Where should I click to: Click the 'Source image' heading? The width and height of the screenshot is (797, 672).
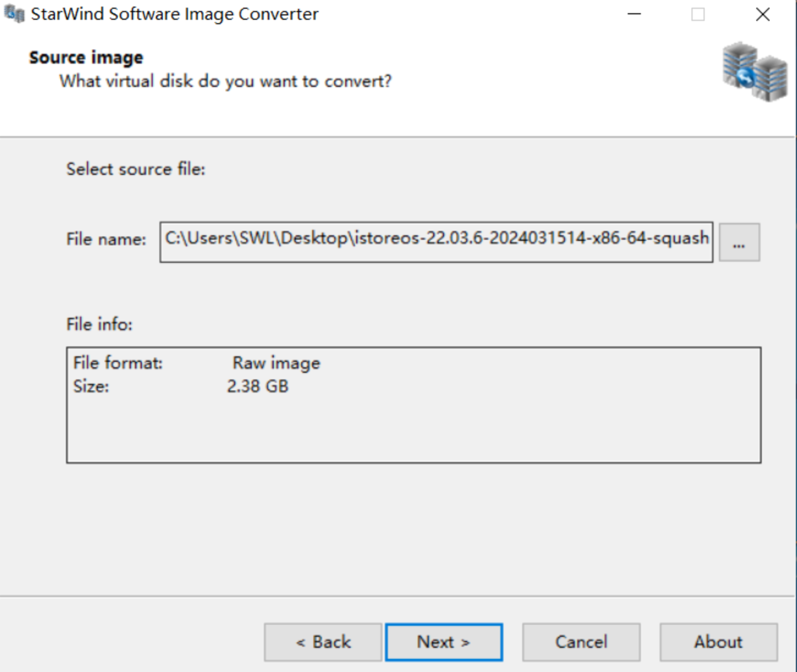click(x=86, y=58)
